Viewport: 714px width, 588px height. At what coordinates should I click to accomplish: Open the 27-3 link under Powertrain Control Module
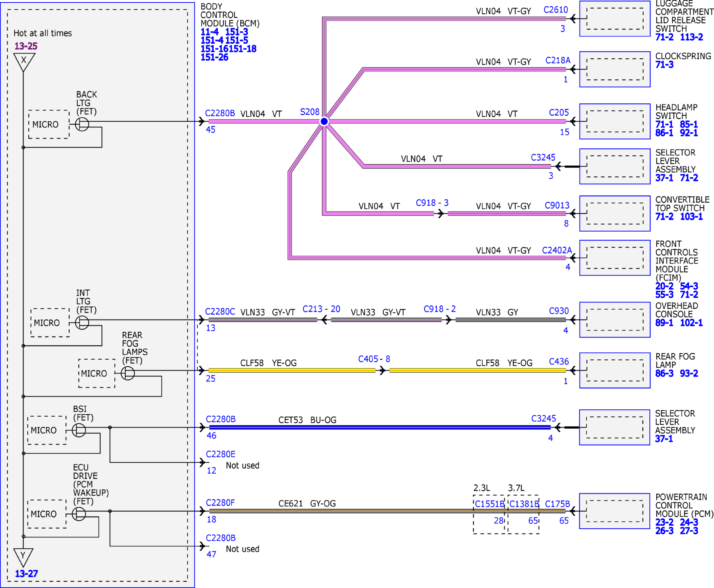pos(689,531)
